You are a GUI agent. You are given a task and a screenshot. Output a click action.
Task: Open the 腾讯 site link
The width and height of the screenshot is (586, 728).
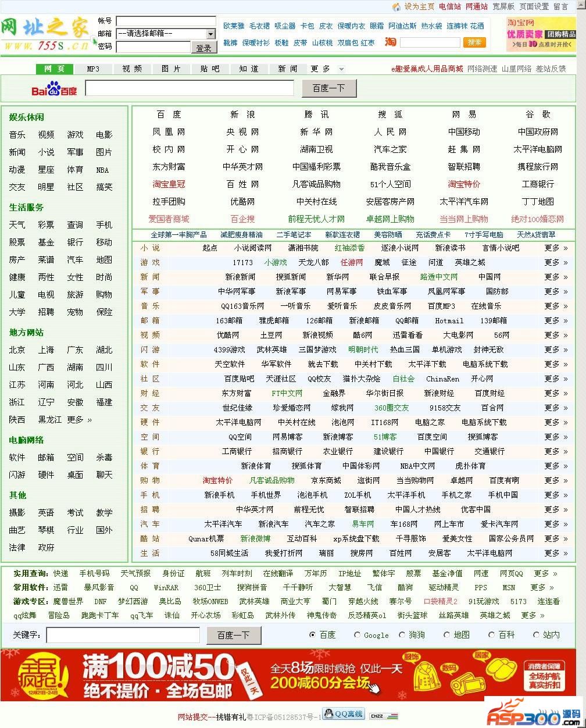[317, 115]
